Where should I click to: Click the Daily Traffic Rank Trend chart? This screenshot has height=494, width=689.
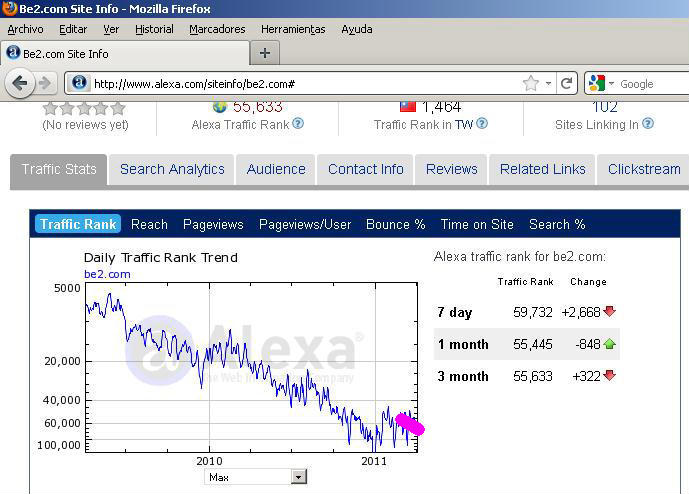click(251, 367)
